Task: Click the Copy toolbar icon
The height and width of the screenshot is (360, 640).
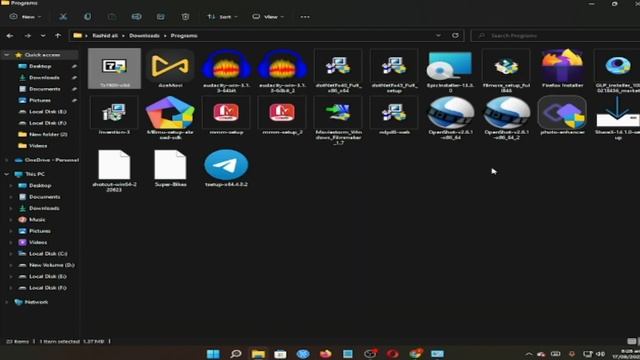Action: point(87,17)
